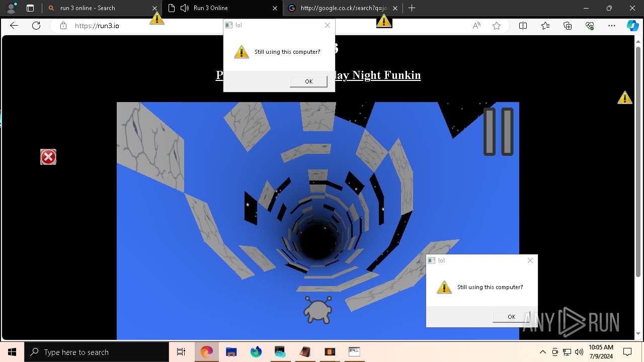Close the 'run 3 online - Search' tab
Image resolution: width=644 pixels, height=362 pixels.
click(155, 8)
